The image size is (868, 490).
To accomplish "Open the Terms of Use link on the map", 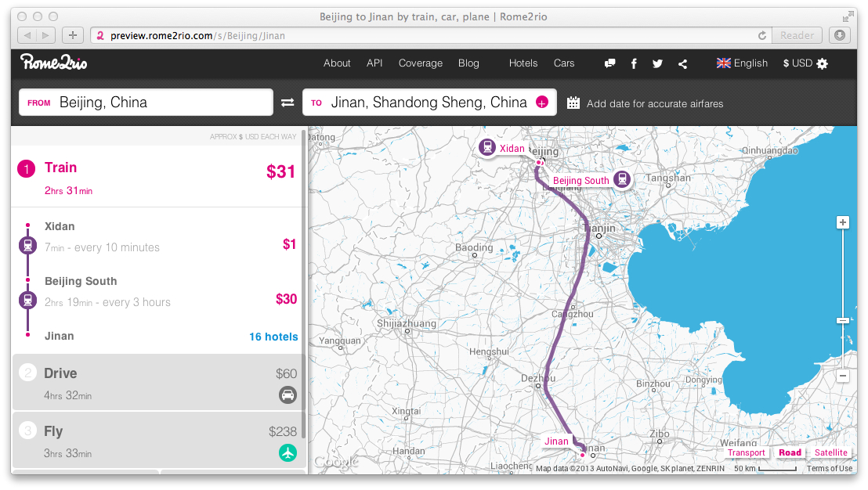I will coord(830,468).
